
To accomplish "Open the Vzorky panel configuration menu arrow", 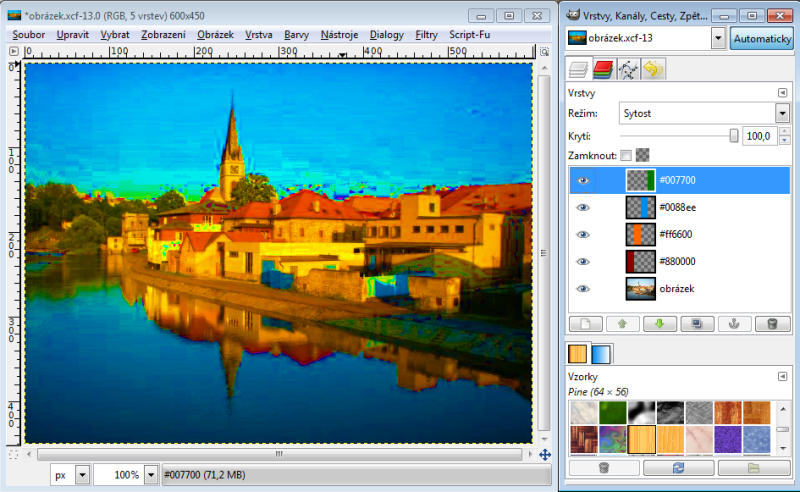I will click(782, 377).
